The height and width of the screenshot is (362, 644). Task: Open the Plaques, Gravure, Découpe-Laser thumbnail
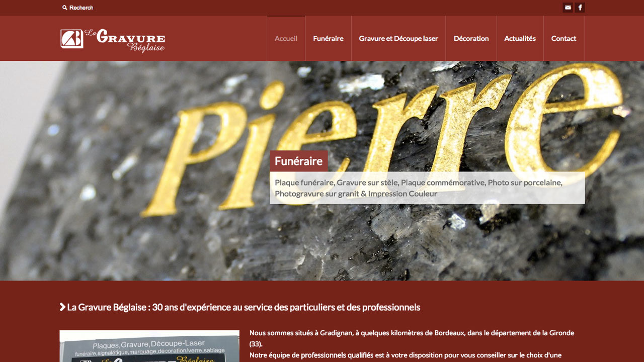149,346
